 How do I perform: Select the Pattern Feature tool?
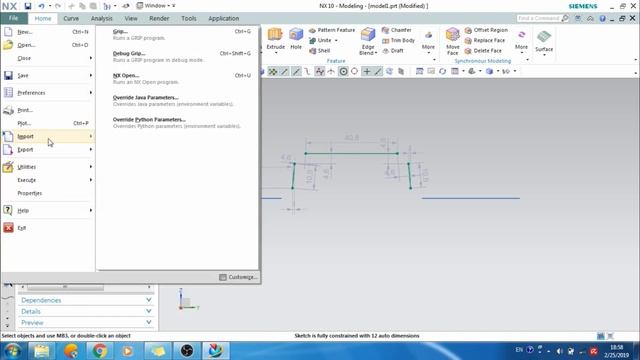click(x=332, y=30)
